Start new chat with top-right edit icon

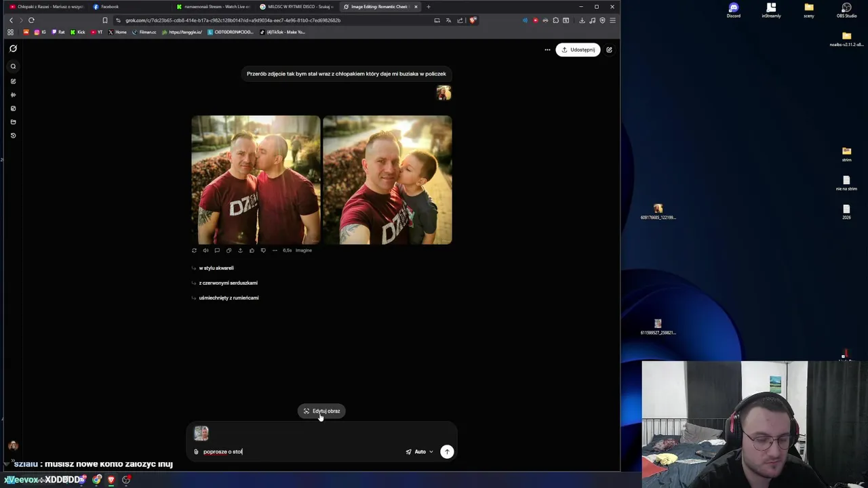[x=609, y=49]
